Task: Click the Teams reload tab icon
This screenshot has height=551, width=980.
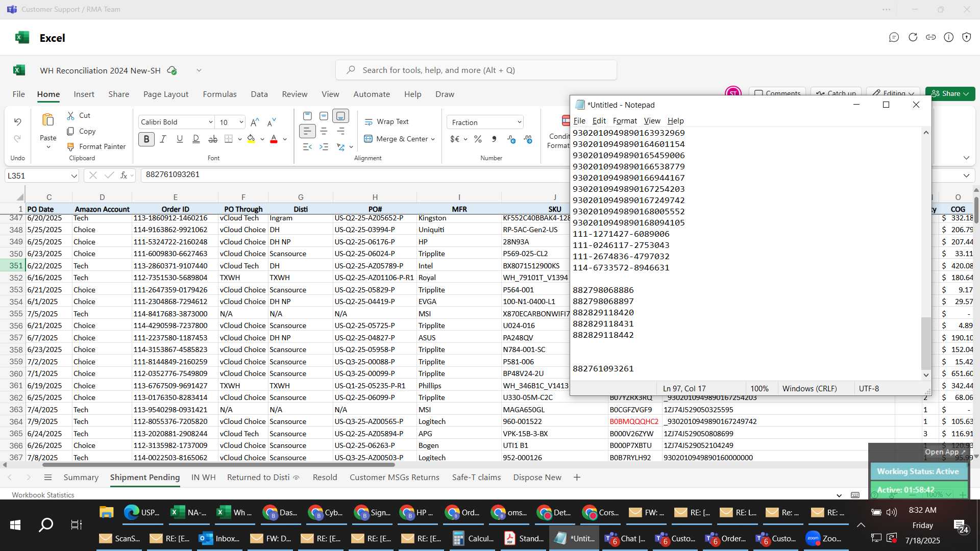Action: [x=913, y=37]
